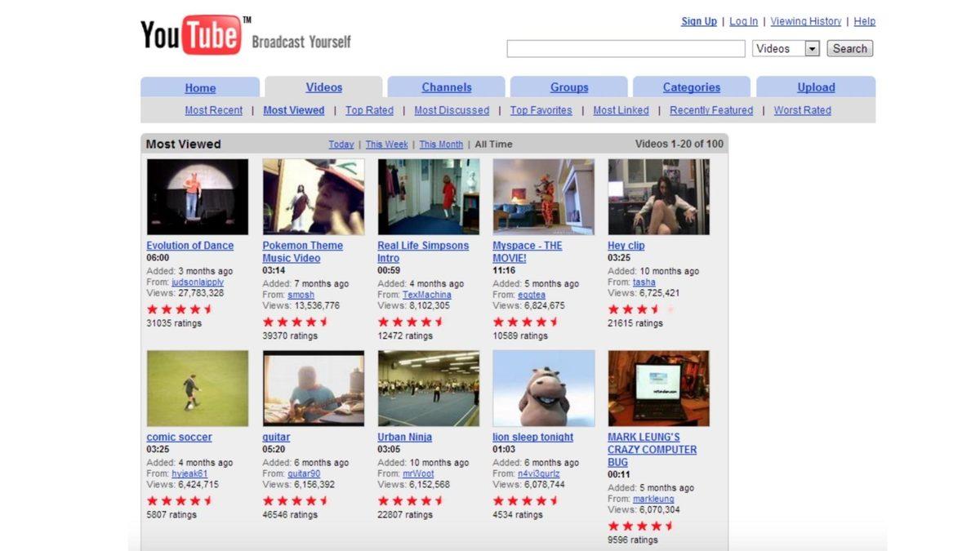Play the lion sleep tonight thumbnail
This screenshot has width=980, height=551.
pos(544,388)
